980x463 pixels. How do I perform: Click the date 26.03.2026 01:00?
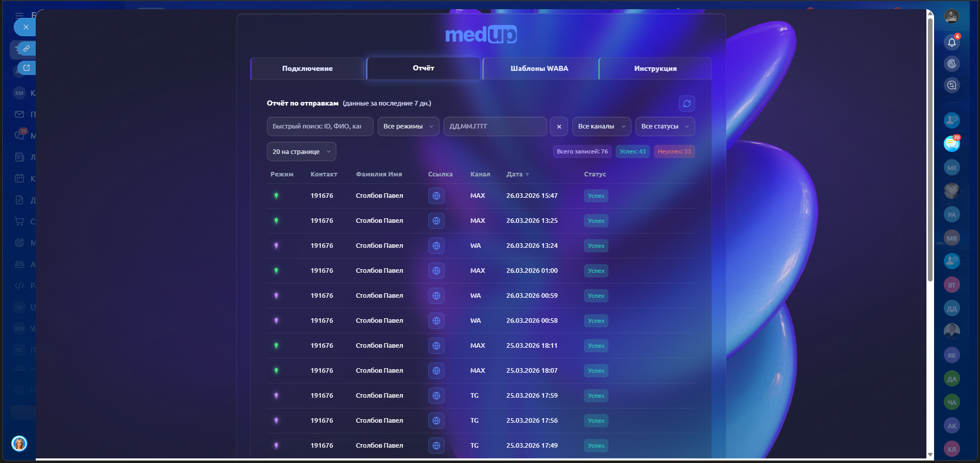532,271
